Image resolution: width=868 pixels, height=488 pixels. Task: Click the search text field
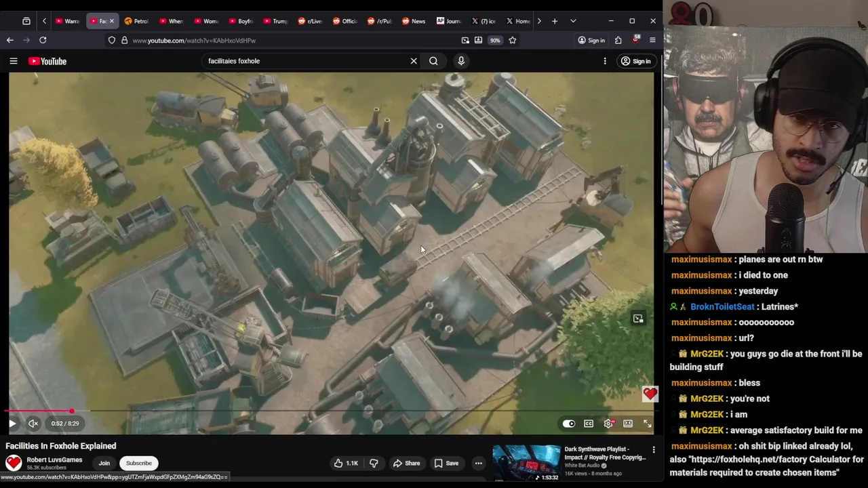pos(305,61)
